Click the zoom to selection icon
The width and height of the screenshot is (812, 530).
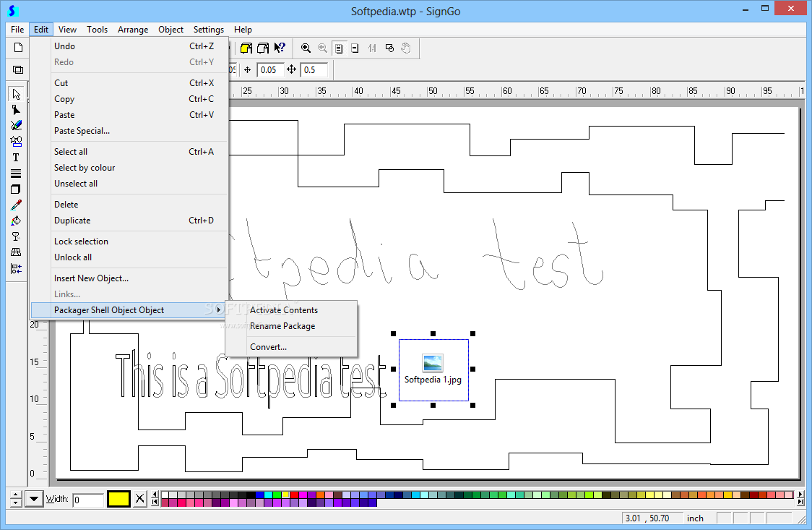point(389,48)
